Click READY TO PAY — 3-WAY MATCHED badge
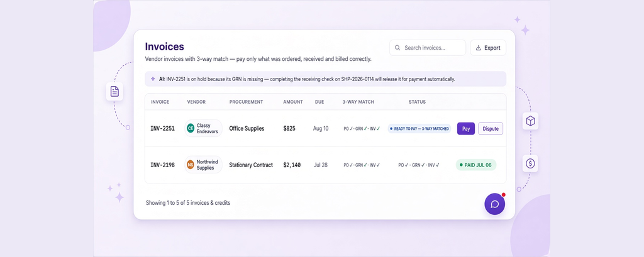 tap(419, 128)
